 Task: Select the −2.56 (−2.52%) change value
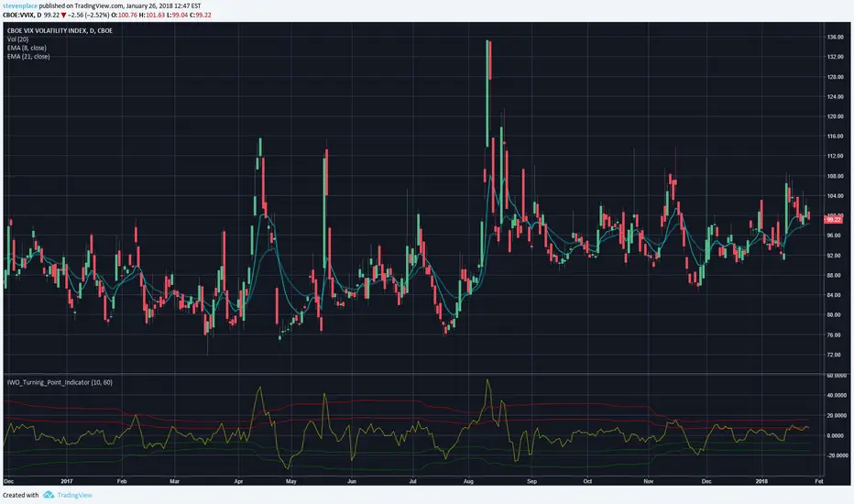point(89,15)
